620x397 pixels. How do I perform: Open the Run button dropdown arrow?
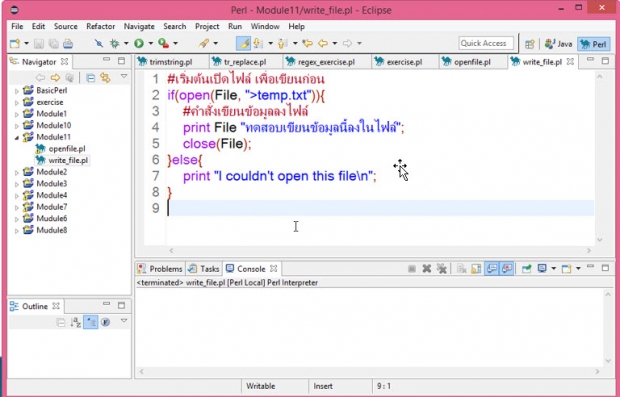(150, 43)
